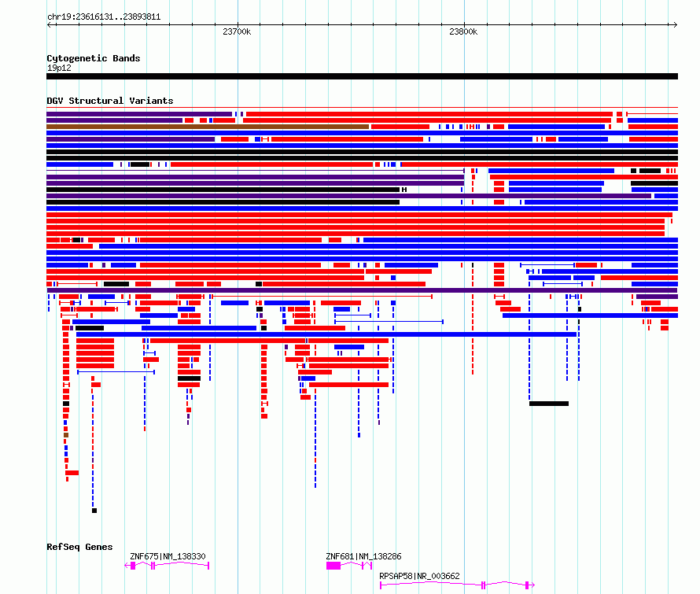
Task: Click the 23700k ruler tick label
Action: [x=237, y=31]
